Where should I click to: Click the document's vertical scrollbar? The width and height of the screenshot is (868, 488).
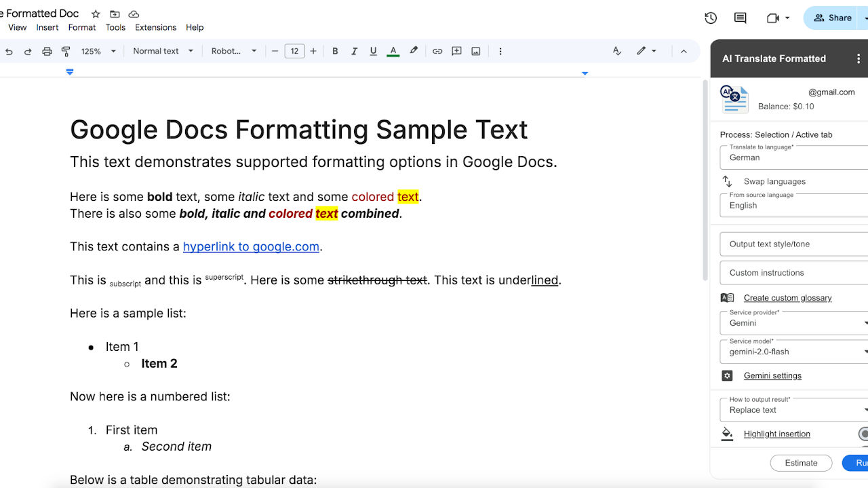pyautogui.click(x=705, y=181)
